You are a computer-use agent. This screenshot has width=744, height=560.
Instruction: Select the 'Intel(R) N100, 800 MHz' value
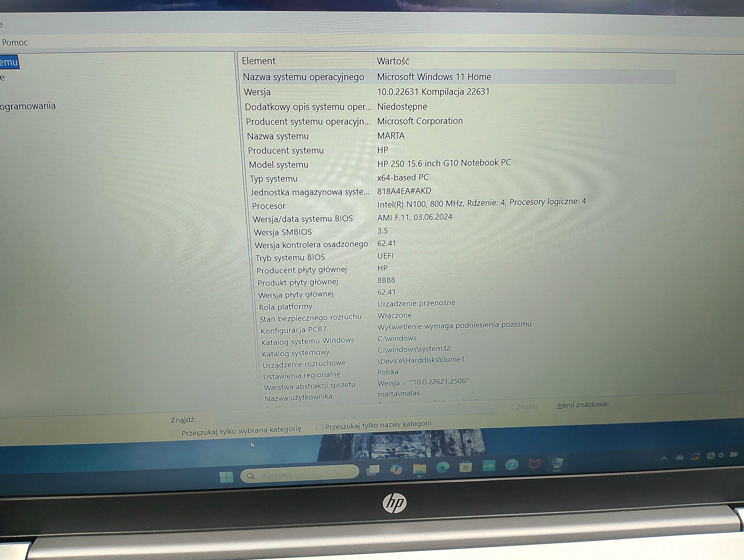(481, 203)
